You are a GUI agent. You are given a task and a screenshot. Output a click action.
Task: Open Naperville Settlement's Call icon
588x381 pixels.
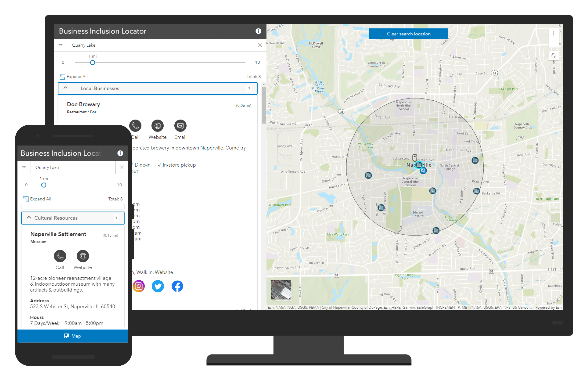[60, 256]
